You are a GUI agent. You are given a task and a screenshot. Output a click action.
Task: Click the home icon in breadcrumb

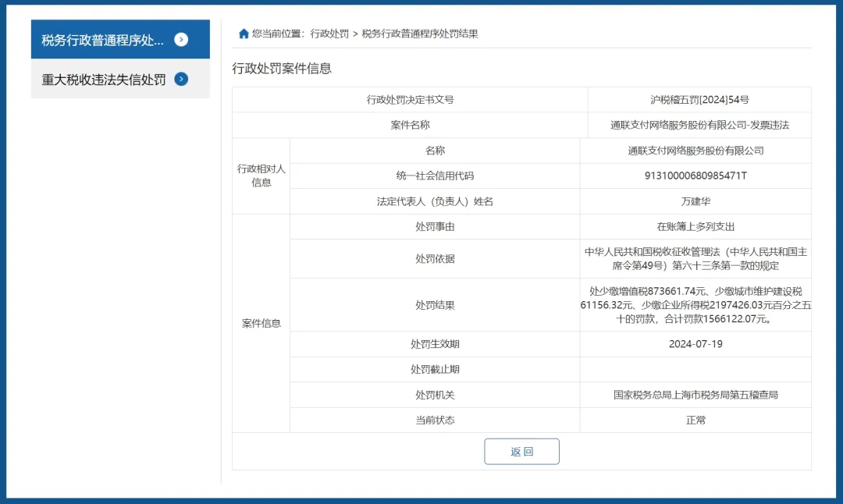point(244,34)
